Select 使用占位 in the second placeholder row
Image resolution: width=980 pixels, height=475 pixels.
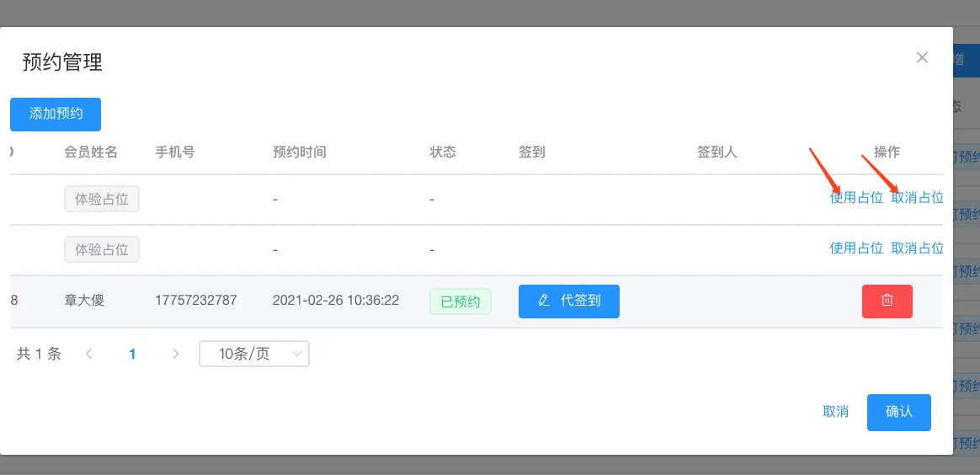click(856, 248)
